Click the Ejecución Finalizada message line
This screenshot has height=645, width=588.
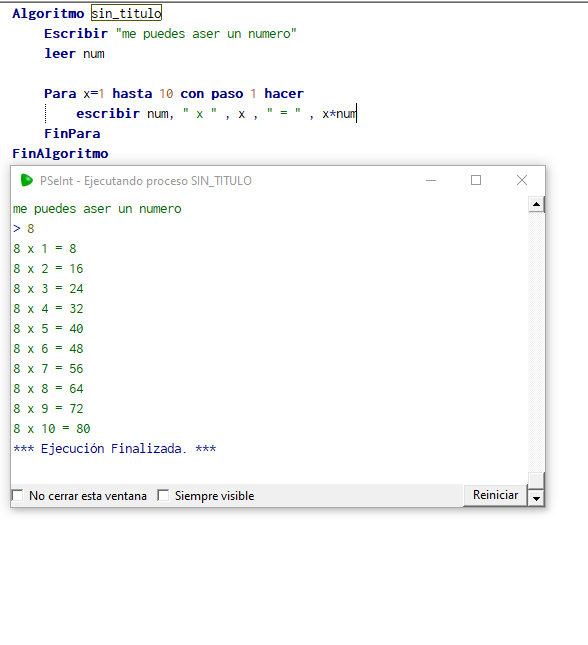pyautogui.click(x=114, y=448)
